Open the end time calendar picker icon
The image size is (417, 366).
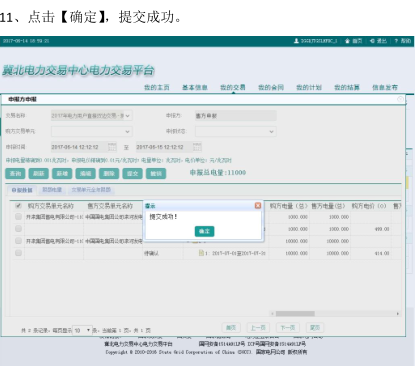click(x=197, y=147)
